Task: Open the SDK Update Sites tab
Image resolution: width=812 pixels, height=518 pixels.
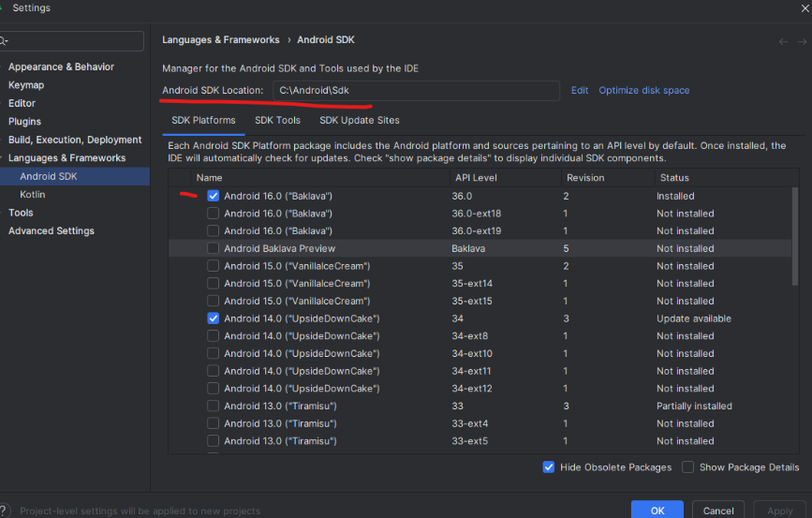Action: [359, 120]
